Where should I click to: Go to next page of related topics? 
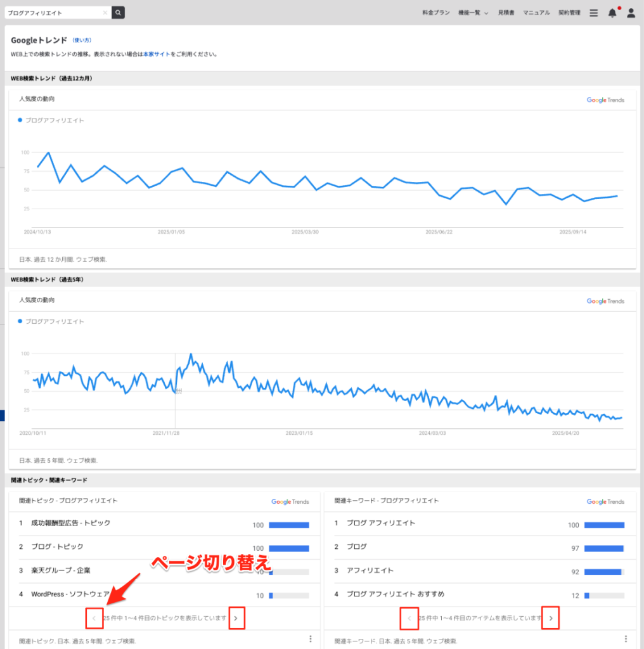coord(236,618)
